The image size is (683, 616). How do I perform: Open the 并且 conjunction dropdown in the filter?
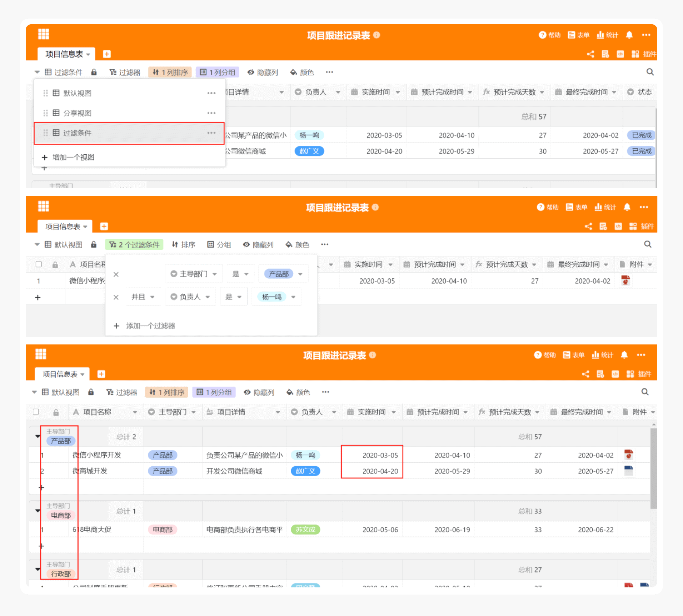pyautogui.click(x=143, y=297)
